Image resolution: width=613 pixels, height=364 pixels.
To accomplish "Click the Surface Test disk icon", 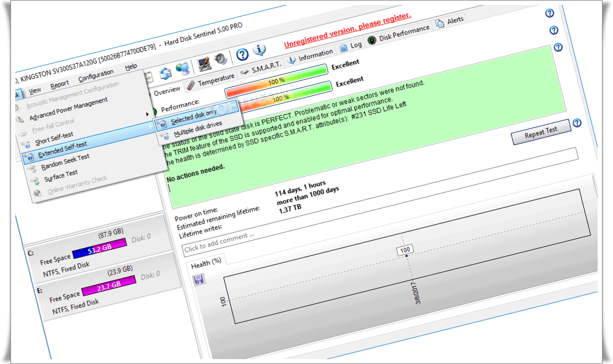I will click(x=36, y=182).
